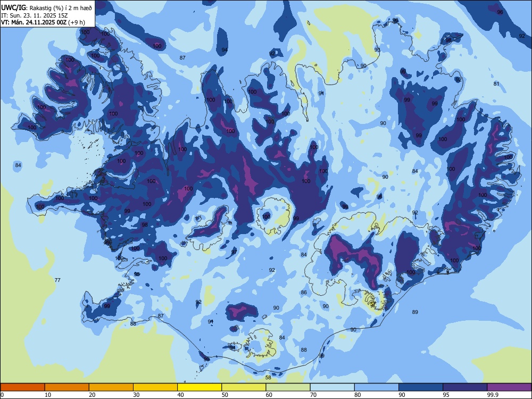Click the legend scale label '10'
This screenshot has height=399, width=532.
tap(48, 395)
